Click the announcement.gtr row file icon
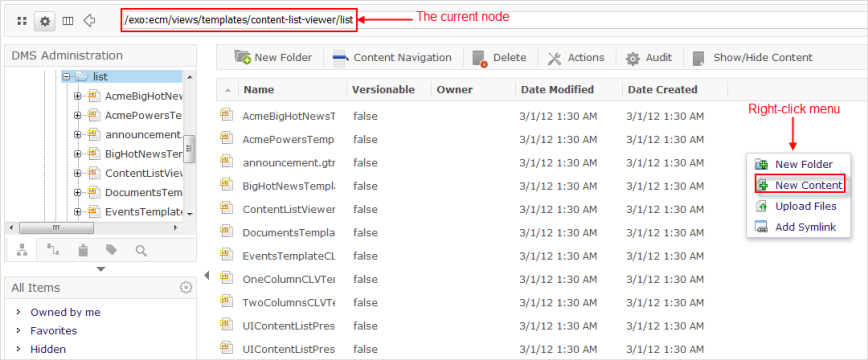 (225, 161)
